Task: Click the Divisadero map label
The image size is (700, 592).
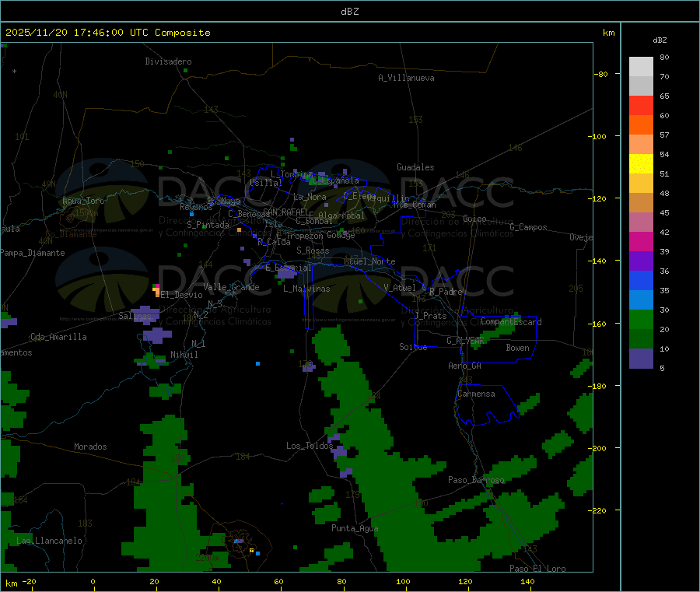Action: pyautogui.click(x=168, y=61)
